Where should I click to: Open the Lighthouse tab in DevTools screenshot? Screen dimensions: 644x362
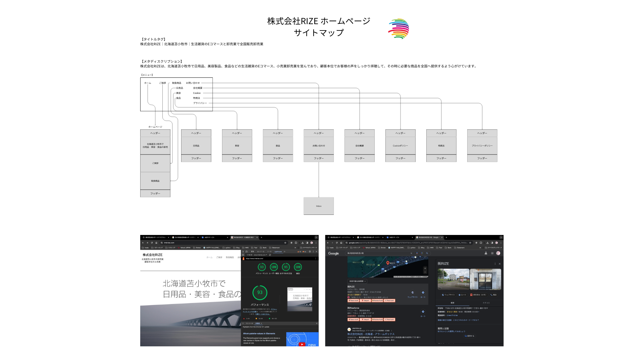[278, 251]
